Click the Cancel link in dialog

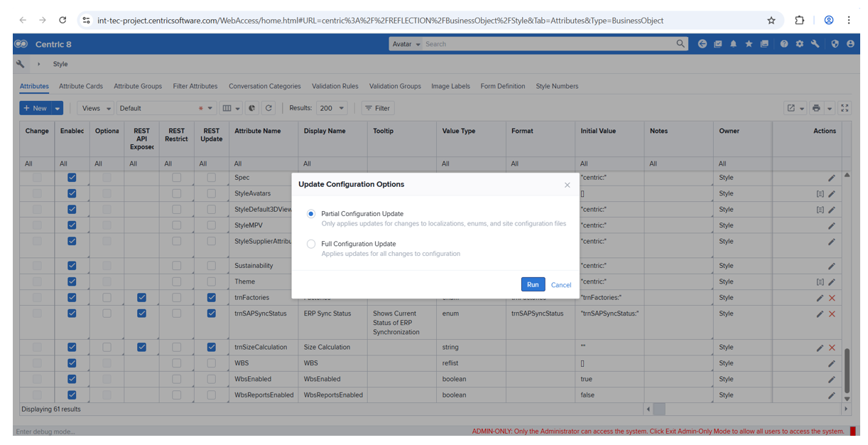point(561,285)
